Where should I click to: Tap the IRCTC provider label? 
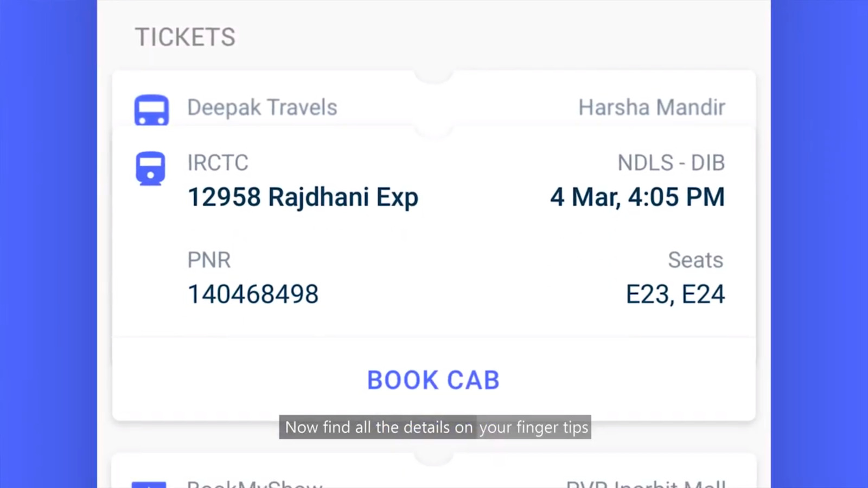[x=218, y=163]
